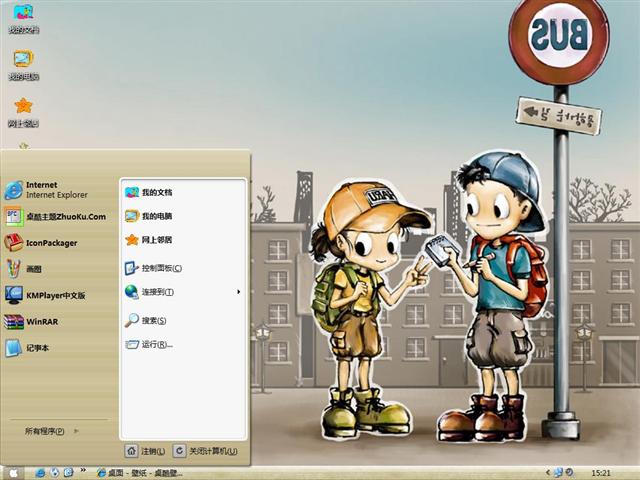This screenshot has width=640, height=480.
Task: Switch to 桌面 - 壁纸 taskbar window
Action: pyautogui.click(x=139, y=473)
